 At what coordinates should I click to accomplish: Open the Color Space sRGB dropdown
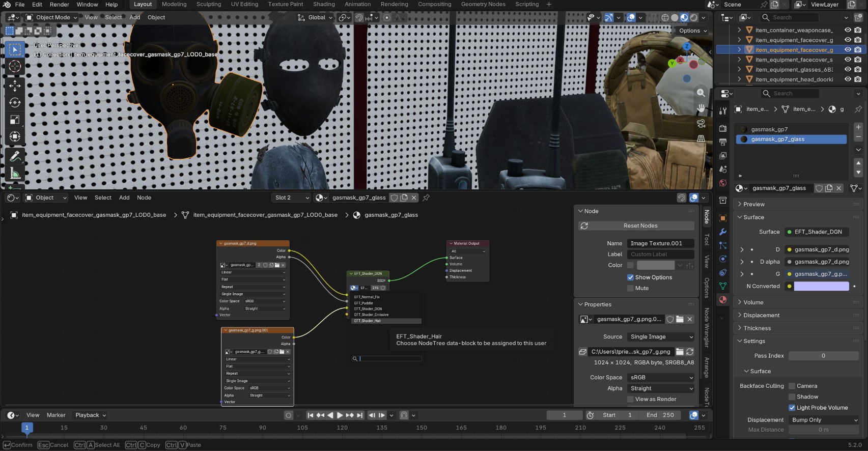click(661, 378)
